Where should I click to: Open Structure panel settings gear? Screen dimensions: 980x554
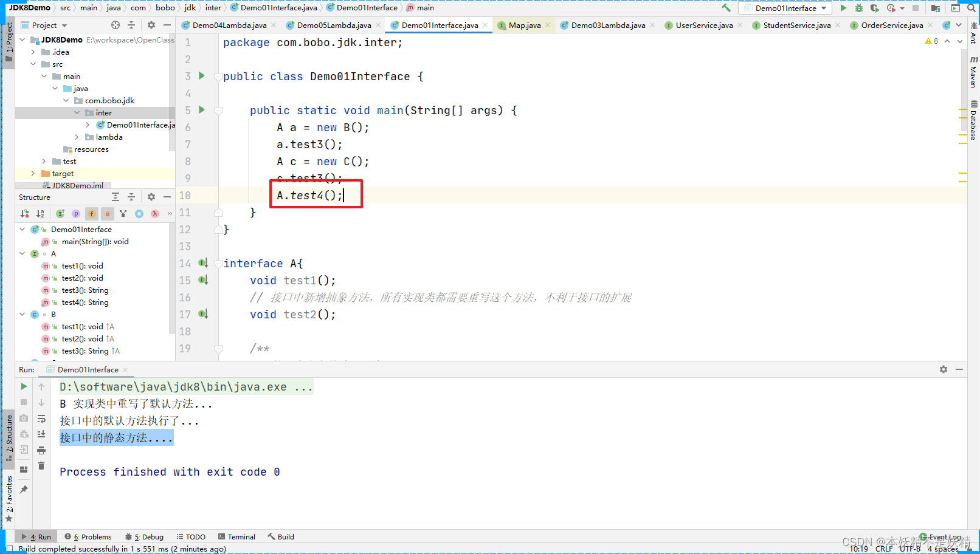(x=151, y=197)
